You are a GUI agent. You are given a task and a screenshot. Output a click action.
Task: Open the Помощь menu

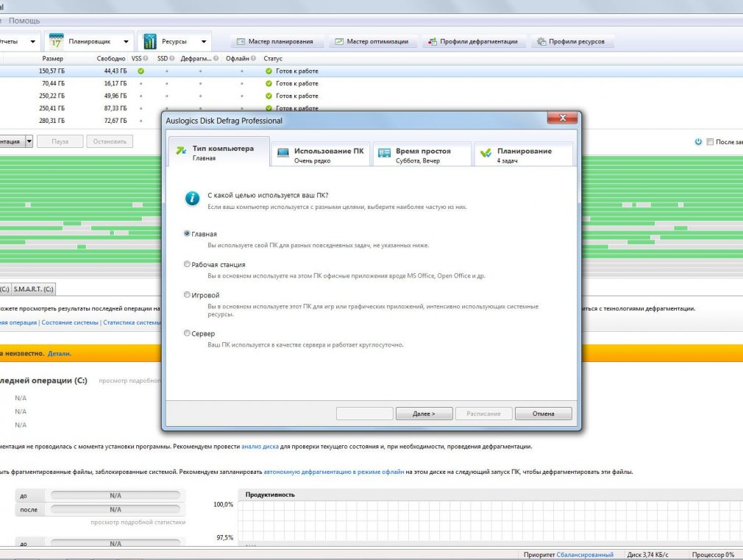[24, 21]
